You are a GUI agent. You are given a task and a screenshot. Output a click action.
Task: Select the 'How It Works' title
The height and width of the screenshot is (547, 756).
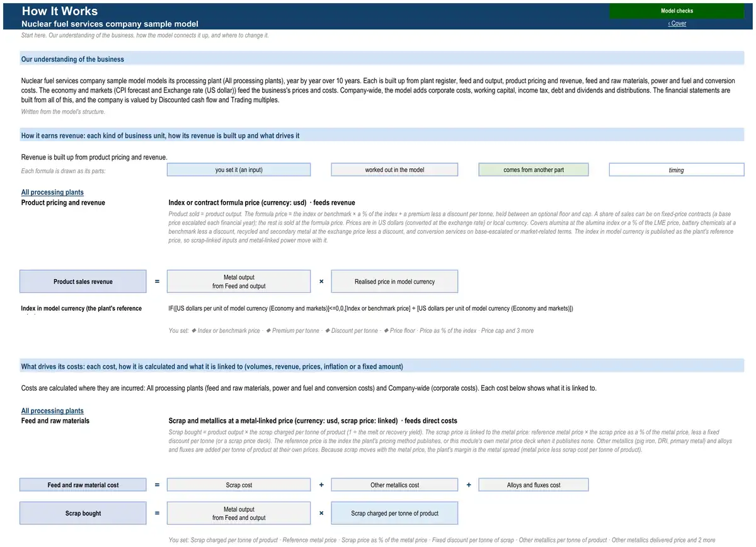point(60,11)
